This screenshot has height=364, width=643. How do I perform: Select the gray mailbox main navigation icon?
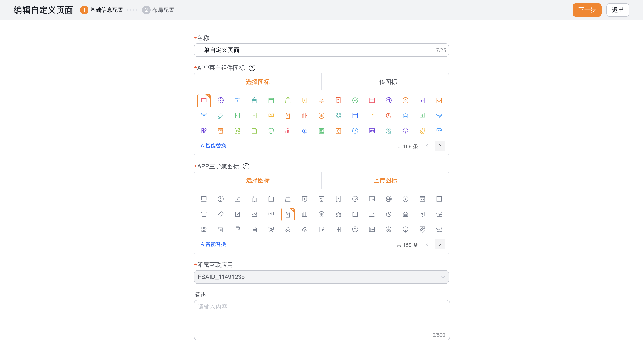[x=271, y=214]
